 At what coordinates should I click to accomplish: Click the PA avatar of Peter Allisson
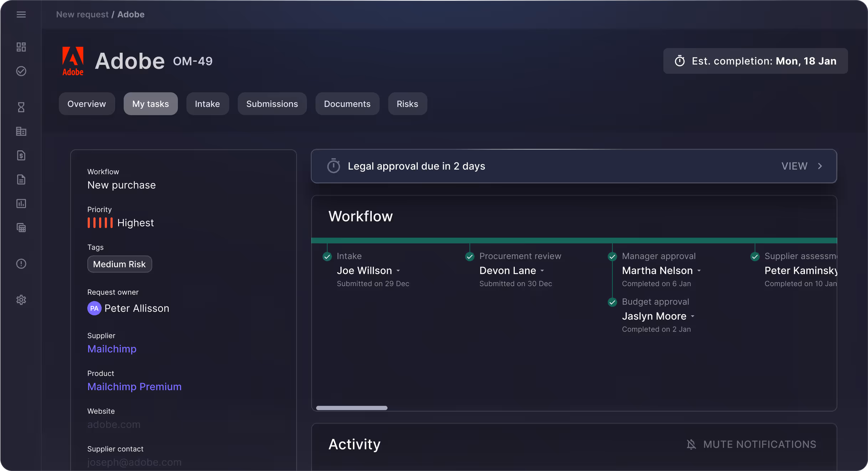(94, 308)
